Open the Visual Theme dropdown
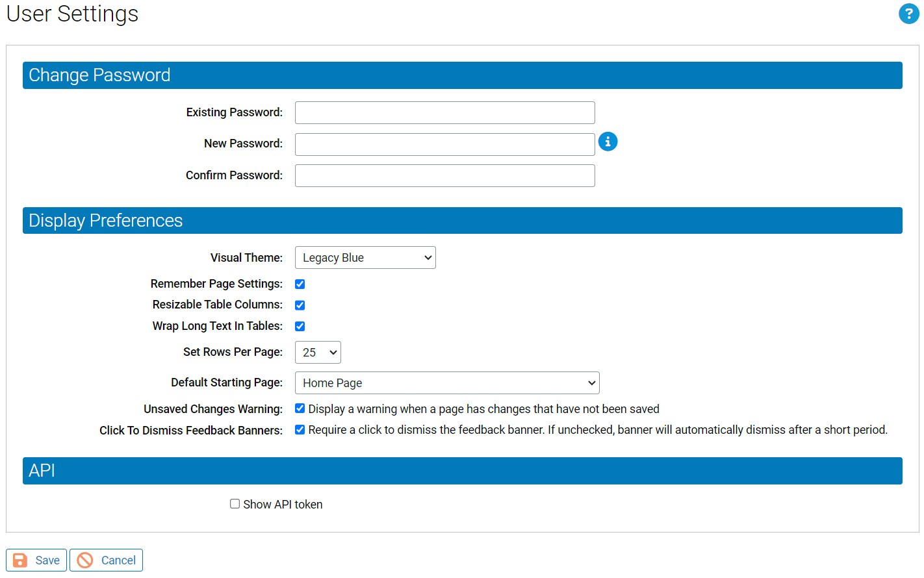This screenshot has height=578, width=924. click(x=365, y=257)
